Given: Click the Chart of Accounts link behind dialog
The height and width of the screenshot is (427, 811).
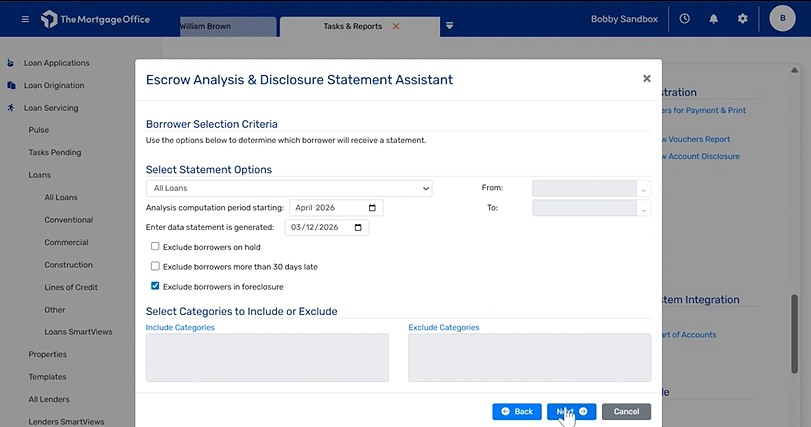Looking at the screenshot, I should tap(689, 334).
